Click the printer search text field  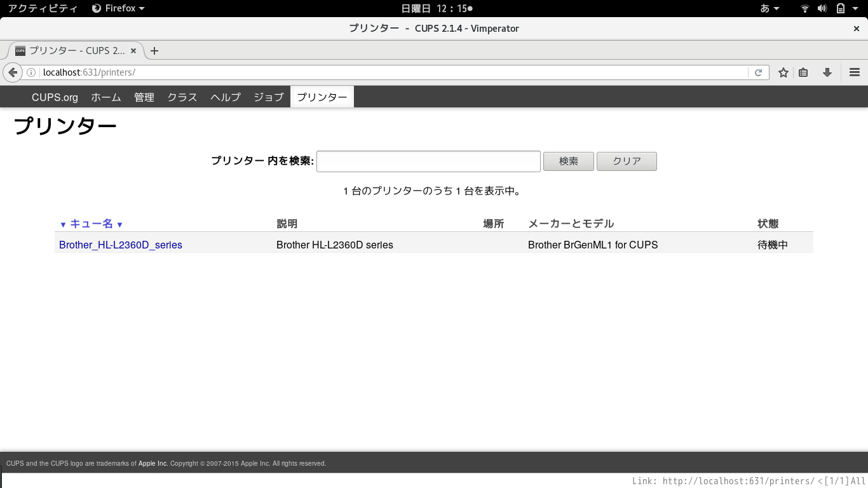tap(428, 161)
